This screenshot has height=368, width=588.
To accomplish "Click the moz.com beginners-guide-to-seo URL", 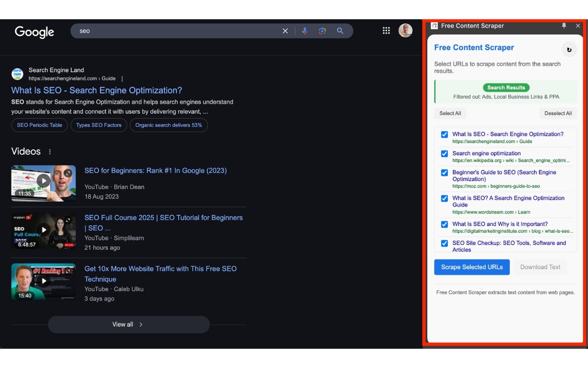I will tap(496, 186).
